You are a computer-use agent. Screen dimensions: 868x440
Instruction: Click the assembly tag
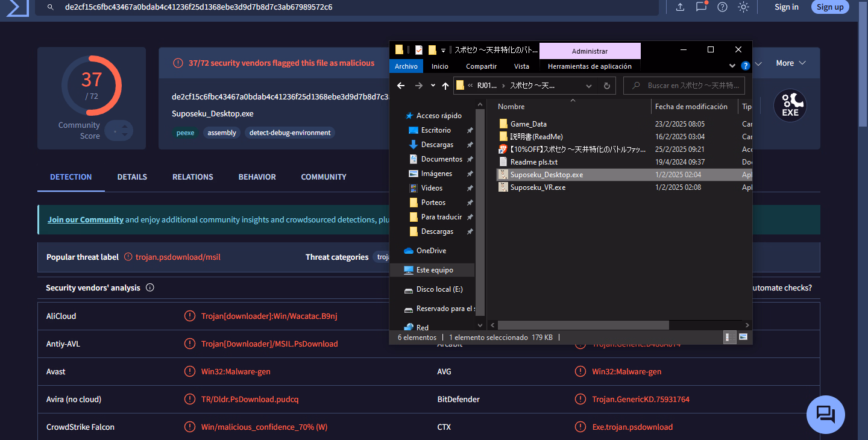(222, 133)
